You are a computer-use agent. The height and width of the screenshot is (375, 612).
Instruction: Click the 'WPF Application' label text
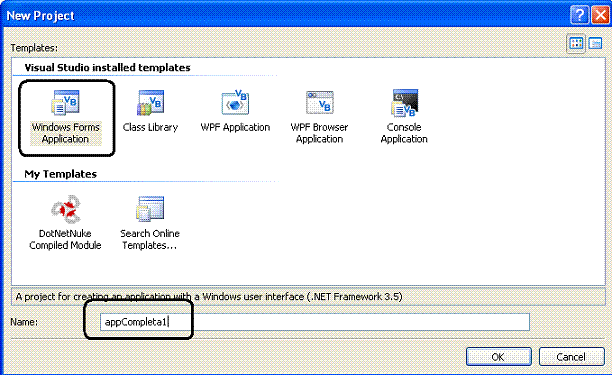[x=235, y=128]
